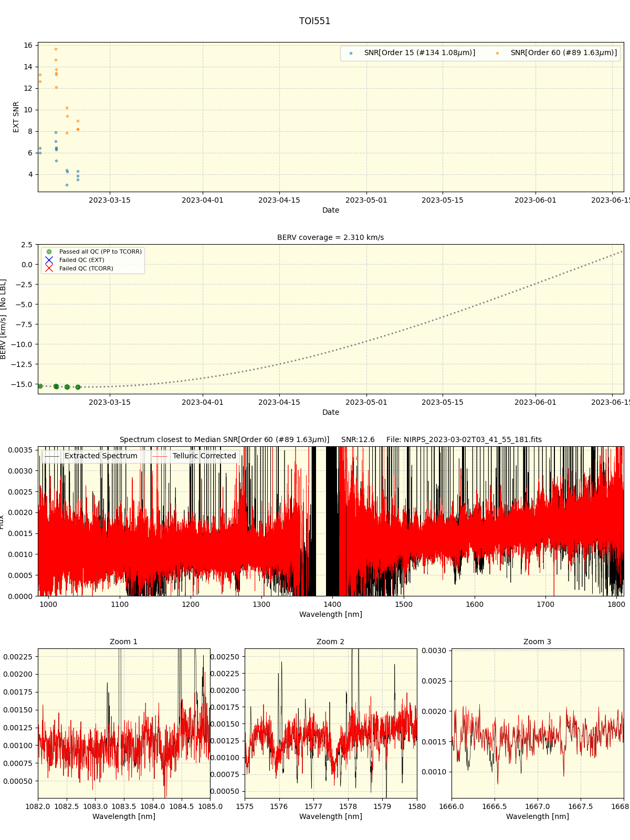
Task: Click the black telluric band near 1400 nm
Action: coord(332,521)
